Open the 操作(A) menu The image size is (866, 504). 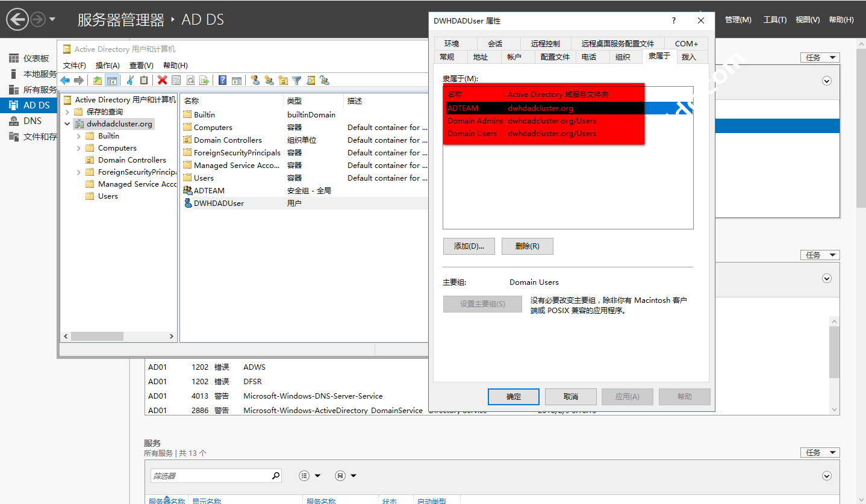tap(107, 65)
